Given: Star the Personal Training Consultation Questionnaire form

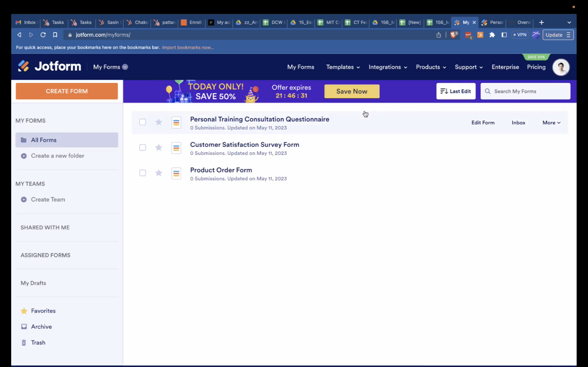Looking at the screenshot, I should [x=159, y=122].
